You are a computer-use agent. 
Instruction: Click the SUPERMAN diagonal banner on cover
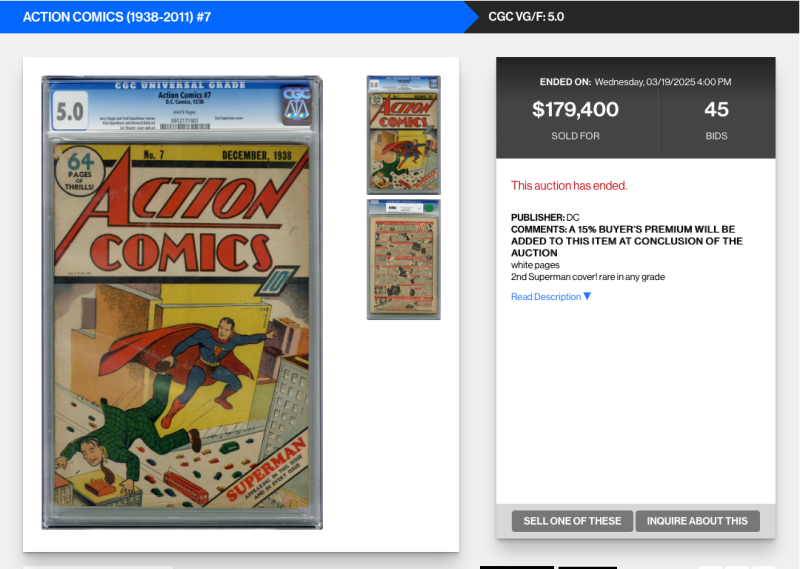(266, 469)
